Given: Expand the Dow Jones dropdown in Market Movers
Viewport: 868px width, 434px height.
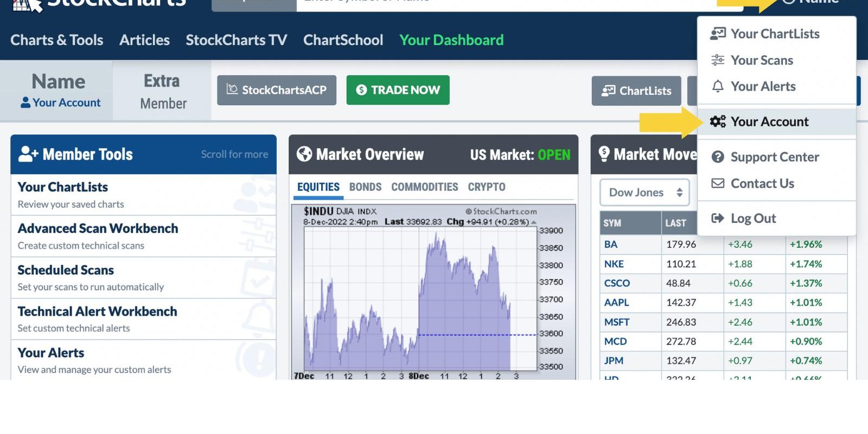Looking at the screenshot, I should pyautogui.click(x=644, y=193).
